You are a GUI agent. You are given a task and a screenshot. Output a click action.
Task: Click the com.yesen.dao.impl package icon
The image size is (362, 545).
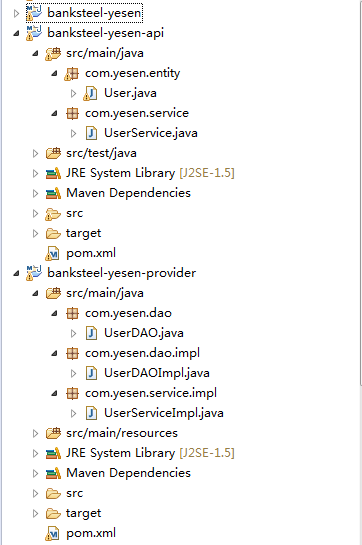pyautogui.click(x=72, y=353)
